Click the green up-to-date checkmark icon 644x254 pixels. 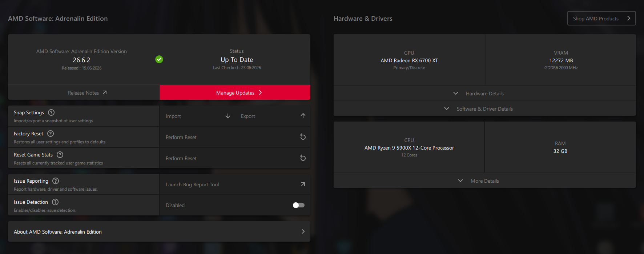point(159,59)
